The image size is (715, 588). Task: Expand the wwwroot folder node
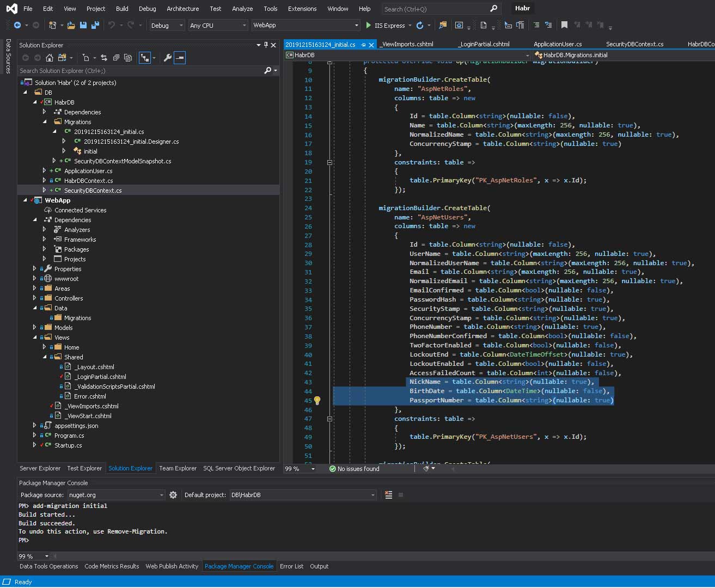click(x=34, y=279)
